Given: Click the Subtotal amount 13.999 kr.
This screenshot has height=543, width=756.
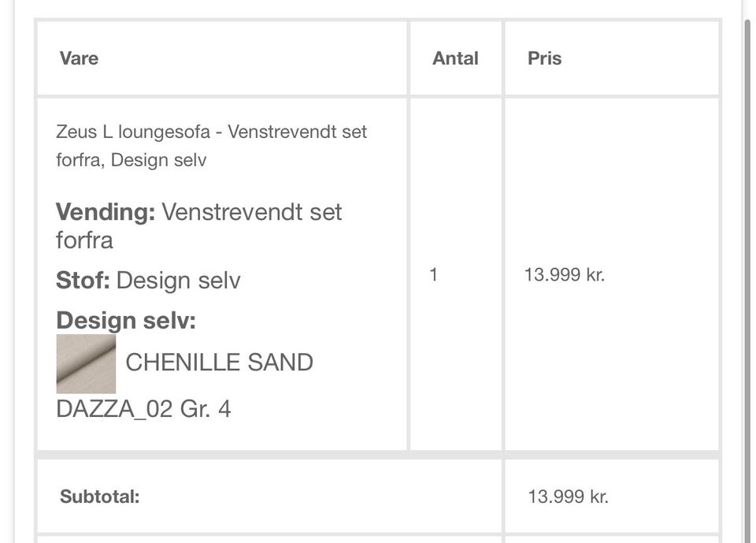Looking at the screenshot, I should point(568,497).
